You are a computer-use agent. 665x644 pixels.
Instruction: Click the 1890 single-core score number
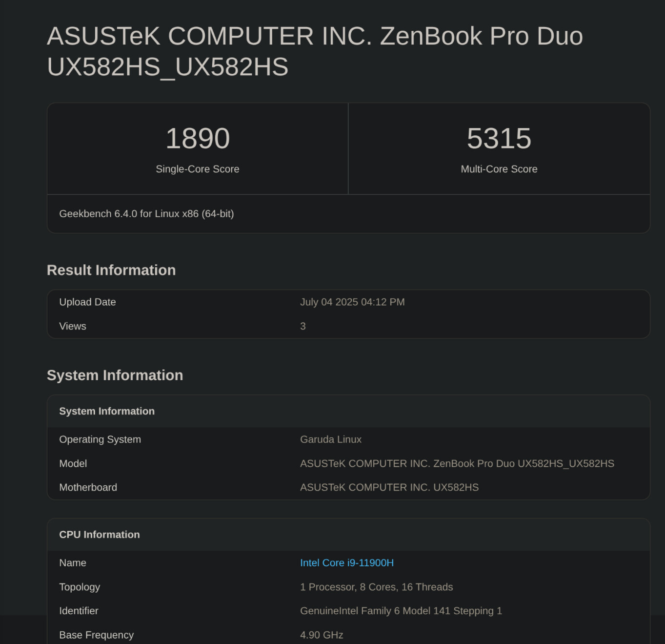pos(198,138)
